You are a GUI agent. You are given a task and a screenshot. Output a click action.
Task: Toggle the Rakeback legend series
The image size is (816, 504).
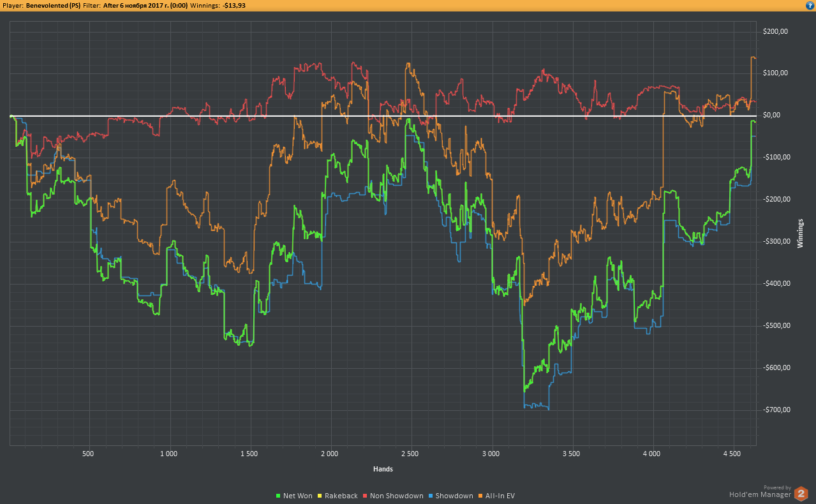[x=337, y=496]
